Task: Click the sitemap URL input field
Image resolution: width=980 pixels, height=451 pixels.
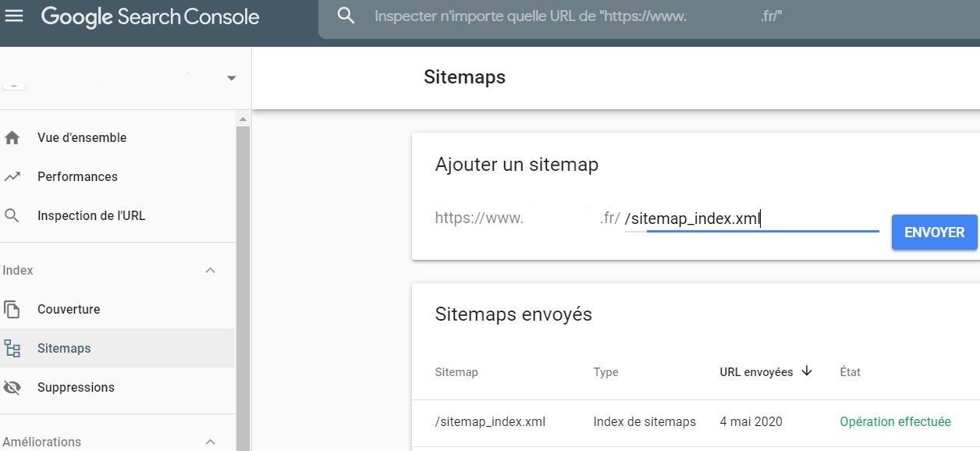Action: [x=752, y=219]
